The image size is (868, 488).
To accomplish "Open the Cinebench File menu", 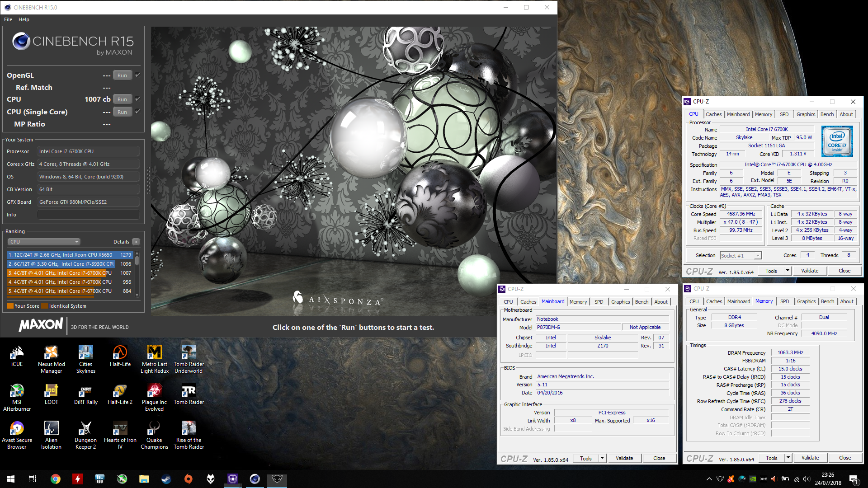I will click(x=8, y=19).
